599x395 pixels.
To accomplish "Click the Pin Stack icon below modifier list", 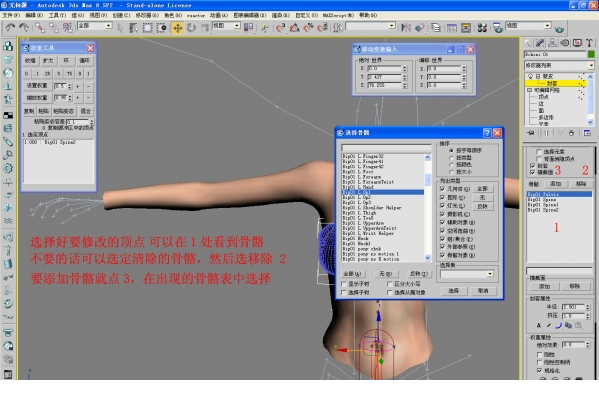I will 531,133.
